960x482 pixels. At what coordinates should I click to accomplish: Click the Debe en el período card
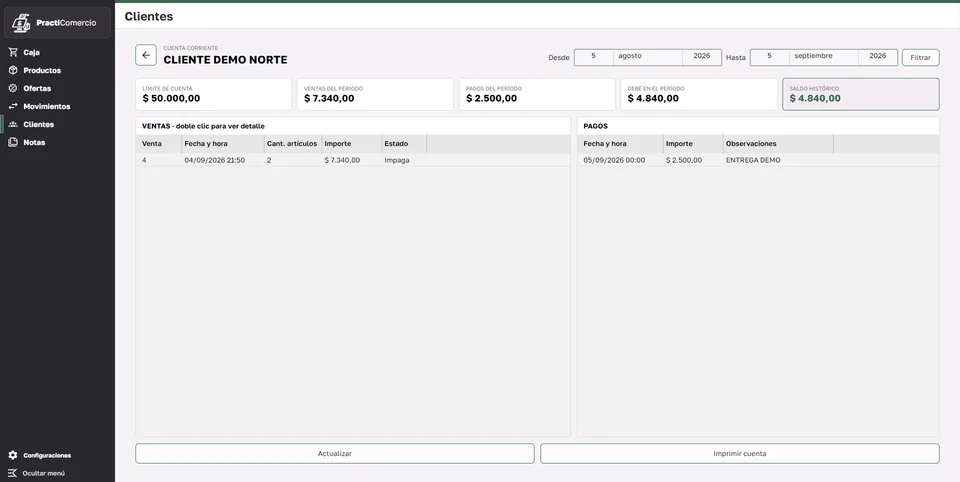pyautogui.click(x=699, y=94)
